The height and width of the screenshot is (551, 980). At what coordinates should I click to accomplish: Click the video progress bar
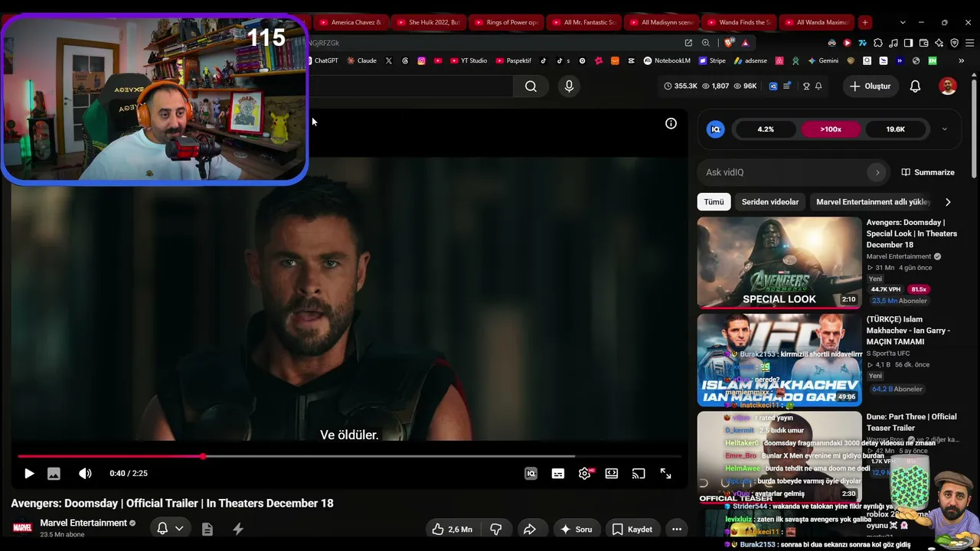coord(349,457)
